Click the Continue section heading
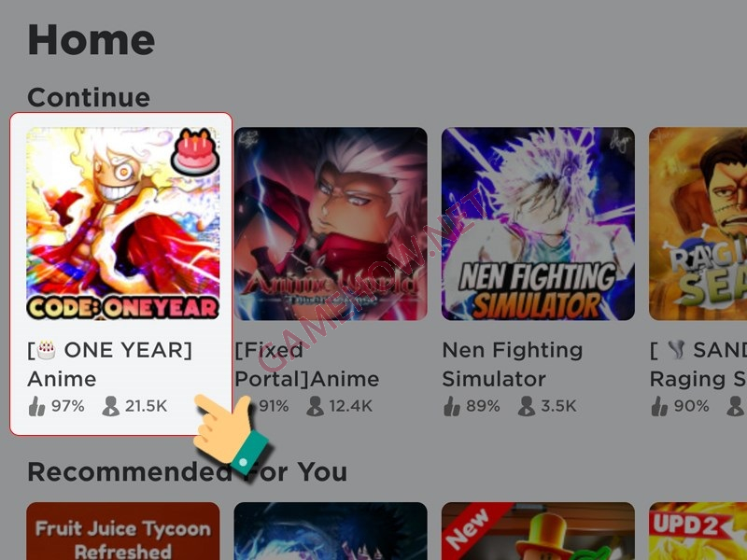Viewport: 747px width, 560px height. [x=89, y=97]
